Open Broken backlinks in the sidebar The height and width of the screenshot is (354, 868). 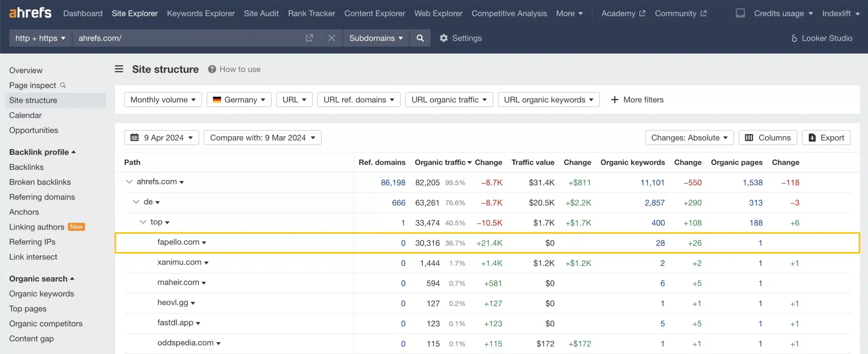(40, 182)
